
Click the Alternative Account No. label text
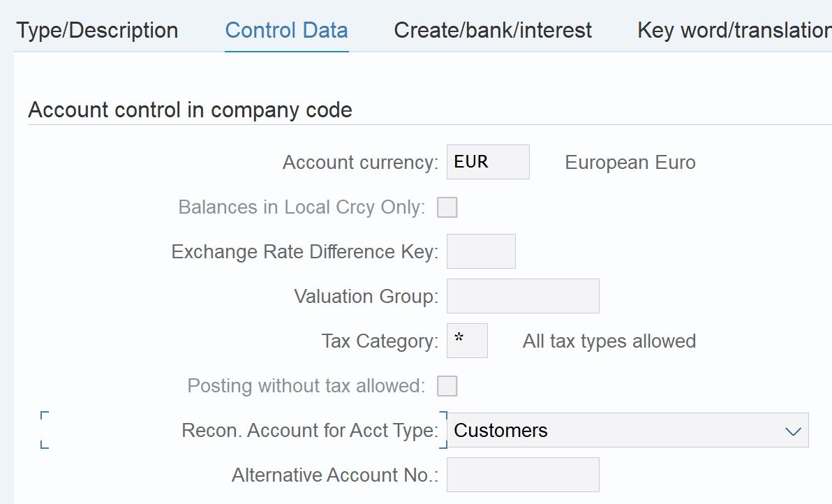pyautogui.click(x=334, y=475)
